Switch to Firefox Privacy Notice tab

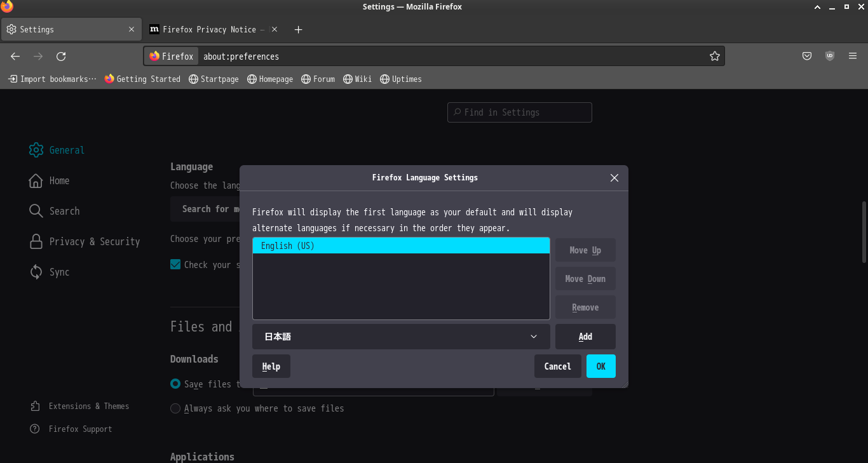(x=214, y=30)
